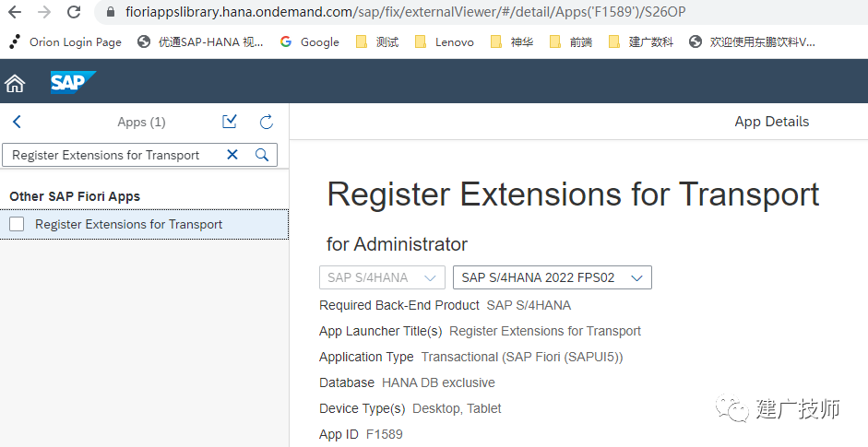Viewport: 868px width, 447px height.
Task: Open Google bookmark
Action: (309, 42)
